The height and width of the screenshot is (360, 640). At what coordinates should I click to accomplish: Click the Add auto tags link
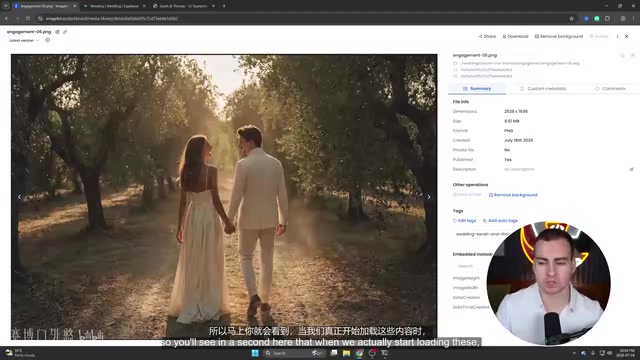500,221
